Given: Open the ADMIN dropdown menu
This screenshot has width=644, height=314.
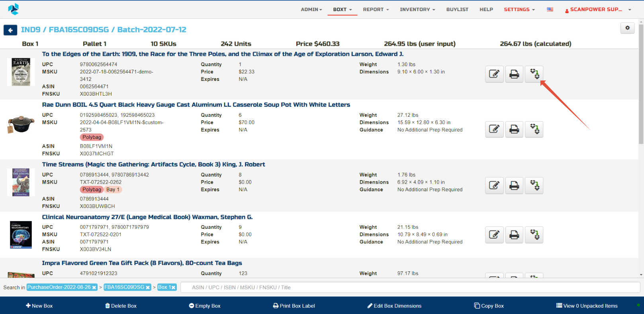Looking at the screenshot, I should click(311, 10).
